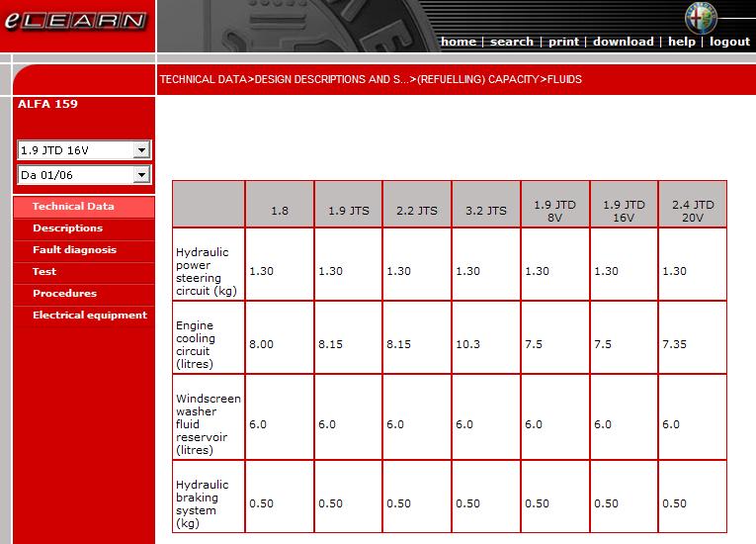Open the Test menu item
This screenshot has width=756, height=544.
(x=84, y=272)
